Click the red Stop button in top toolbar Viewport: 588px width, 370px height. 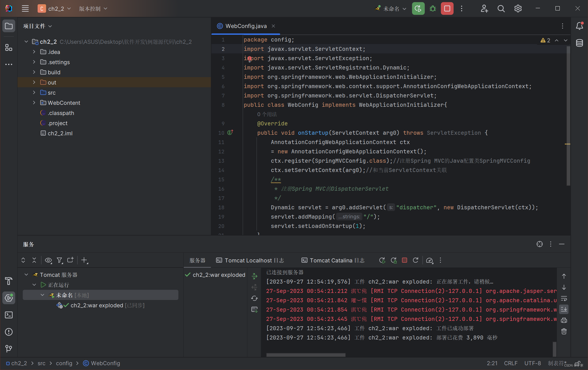pyautogui.click(x=447, y=8)
